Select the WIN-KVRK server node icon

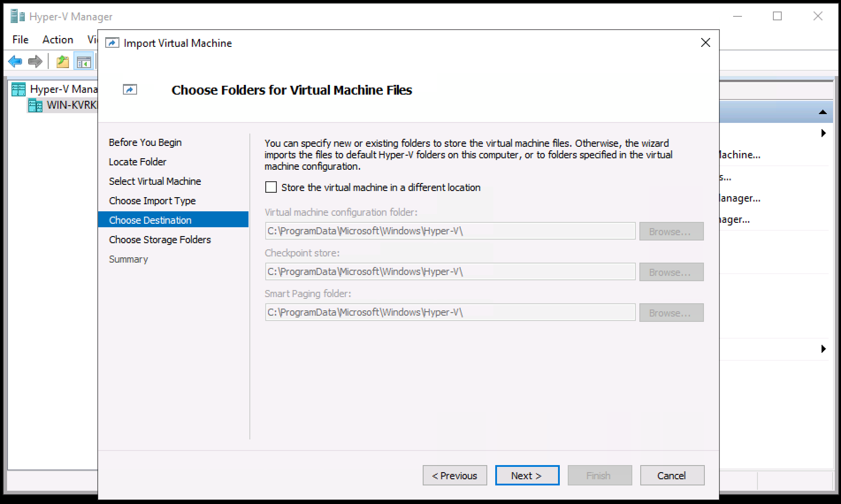[x=35, y=106]
